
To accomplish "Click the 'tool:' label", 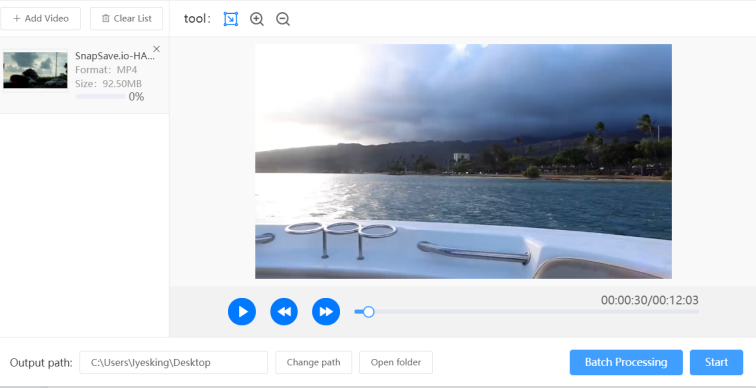I will tap(197, 19).
